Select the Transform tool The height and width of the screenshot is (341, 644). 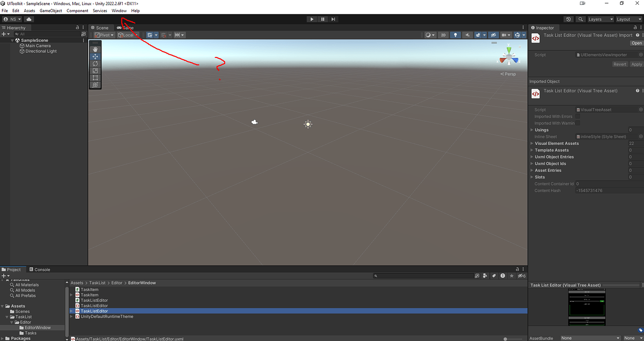click(x=95, y=85)
